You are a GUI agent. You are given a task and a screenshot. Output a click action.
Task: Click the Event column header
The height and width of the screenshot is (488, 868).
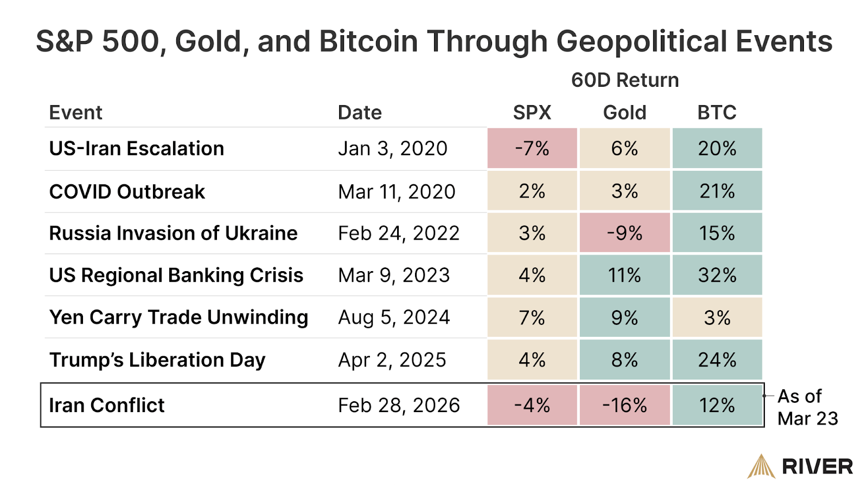75,112
